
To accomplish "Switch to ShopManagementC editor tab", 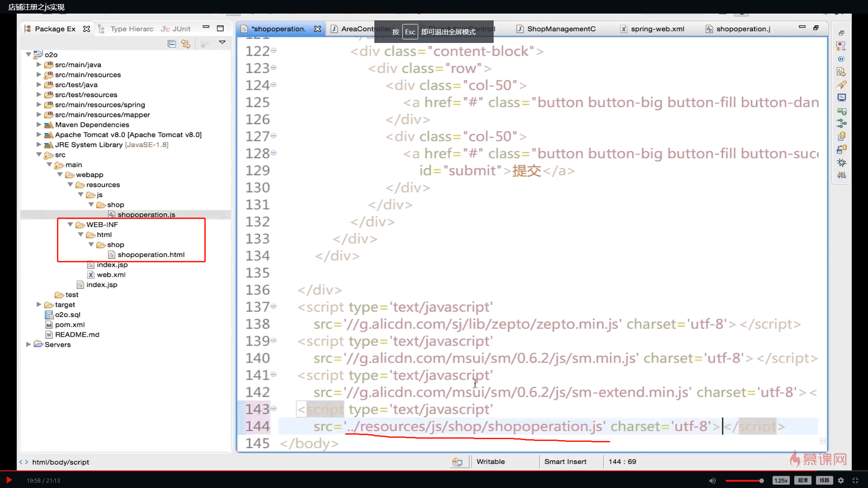I will point(556,29).
